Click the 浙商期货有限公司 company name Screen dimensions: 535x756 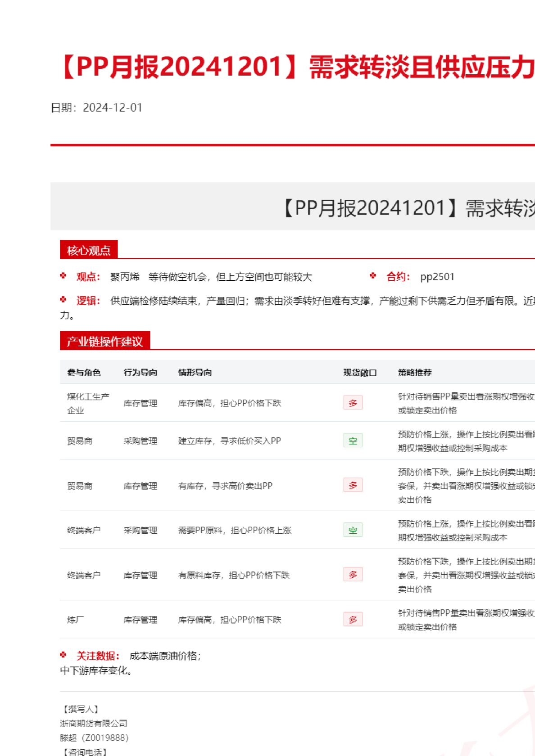(94, 724)
